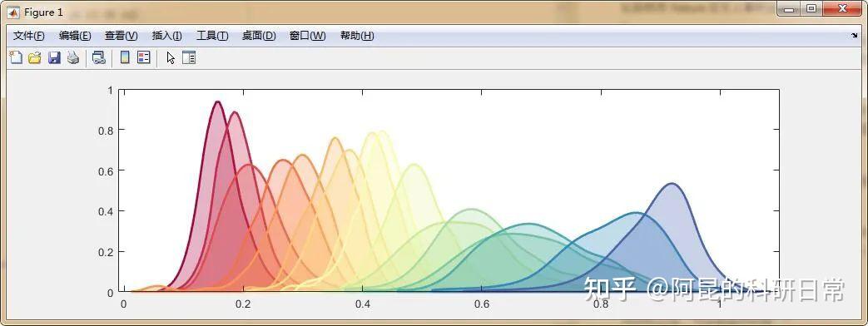Create a new figure
The height and width of the screenshot is (326, 868).
click(17, 57)
